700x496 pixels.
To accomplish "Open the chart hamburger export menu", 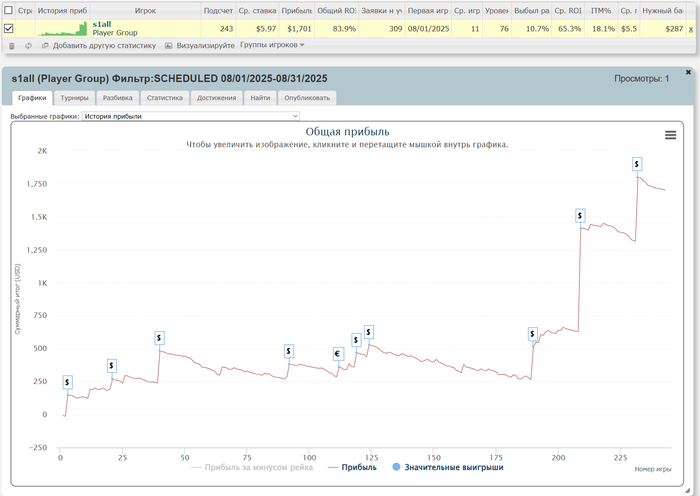I will pyautogui.click(x=670, y=135).
